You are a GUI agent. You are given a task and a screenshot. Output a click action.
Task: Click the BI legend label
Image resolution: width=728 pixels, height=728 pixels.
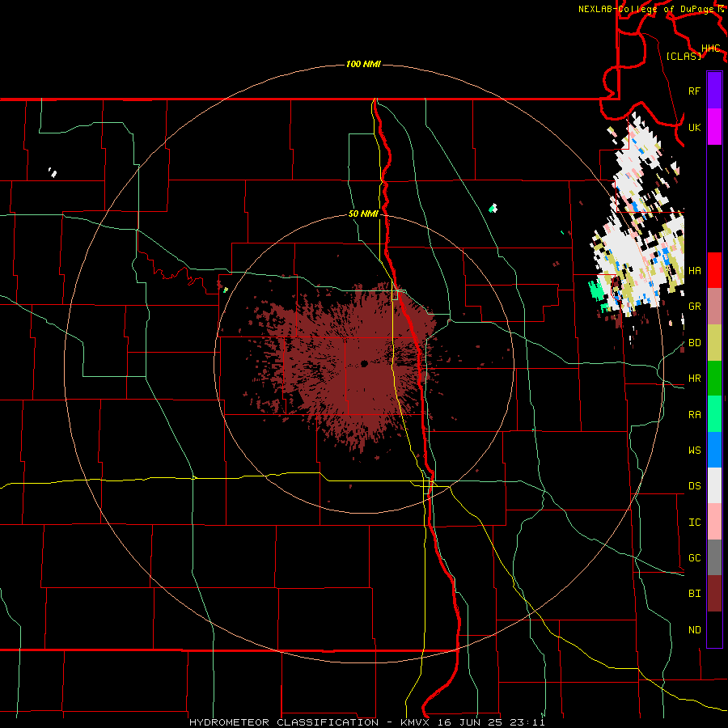pos(694,594)
